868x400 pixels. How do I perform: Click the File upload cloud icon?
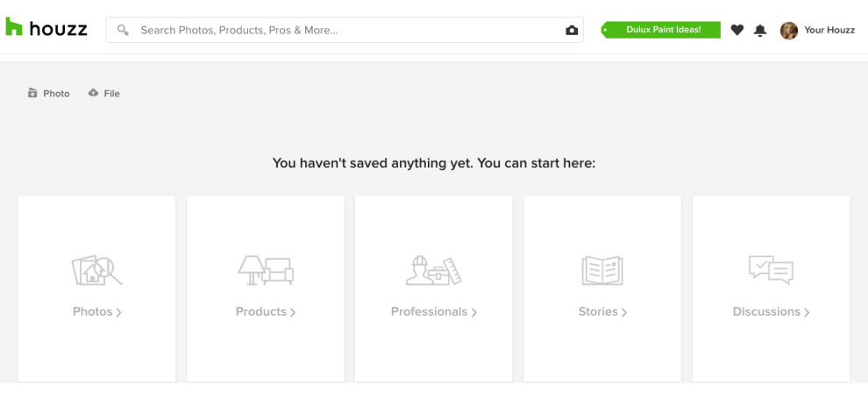pyautogui.click(x=93, y=92)
